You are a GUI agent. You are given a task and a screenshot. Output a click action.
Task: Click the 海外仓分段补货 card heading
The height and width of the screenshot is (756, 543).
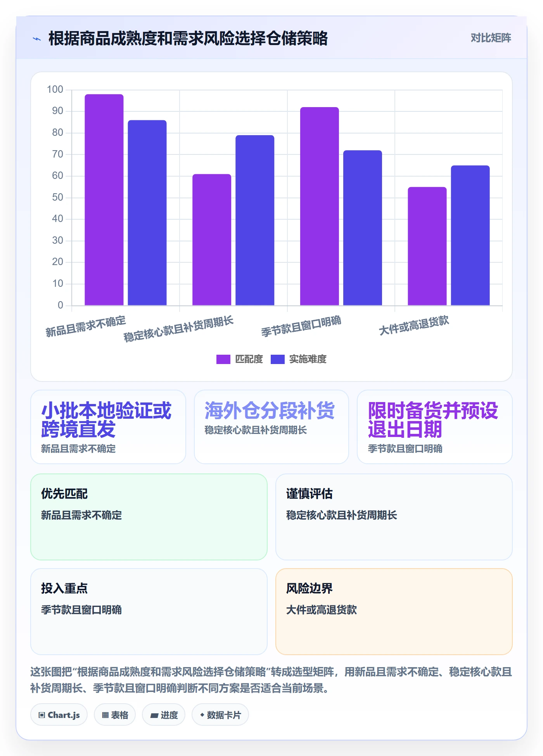pyautogui.click(x=270, y=411)
